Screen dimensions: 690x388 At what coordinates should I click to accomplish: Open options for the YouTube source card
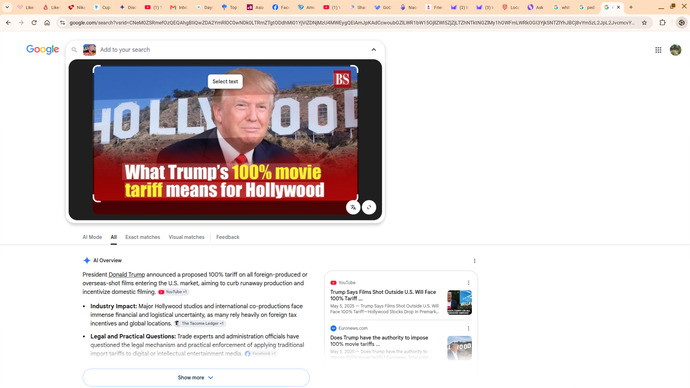(468, 283)
